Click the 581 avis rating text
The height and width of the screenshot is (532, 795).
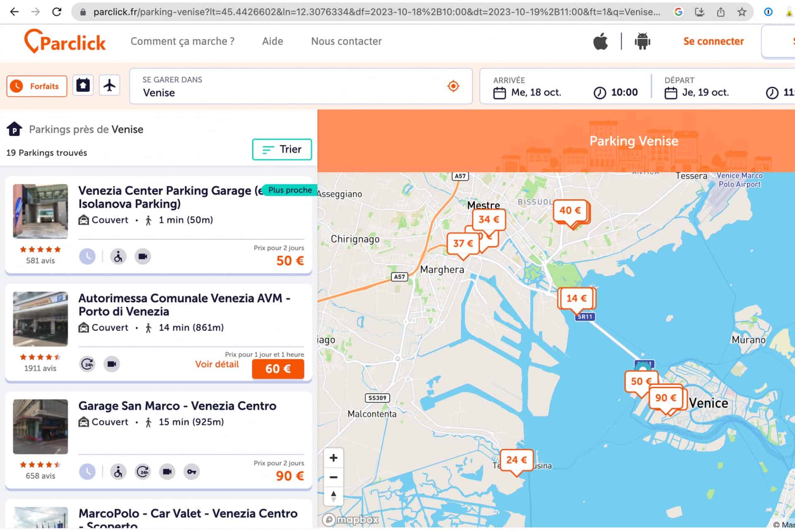(40, 261)
